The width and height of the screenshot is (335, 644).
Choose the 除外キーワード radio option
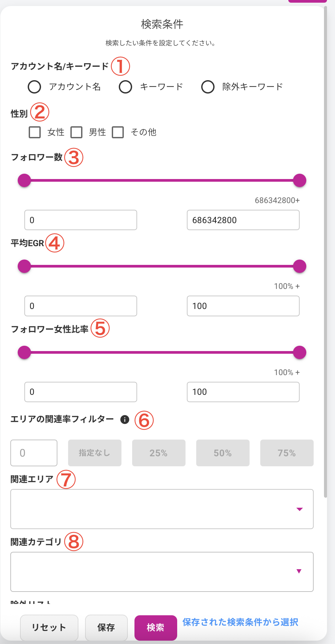(208, 87)
